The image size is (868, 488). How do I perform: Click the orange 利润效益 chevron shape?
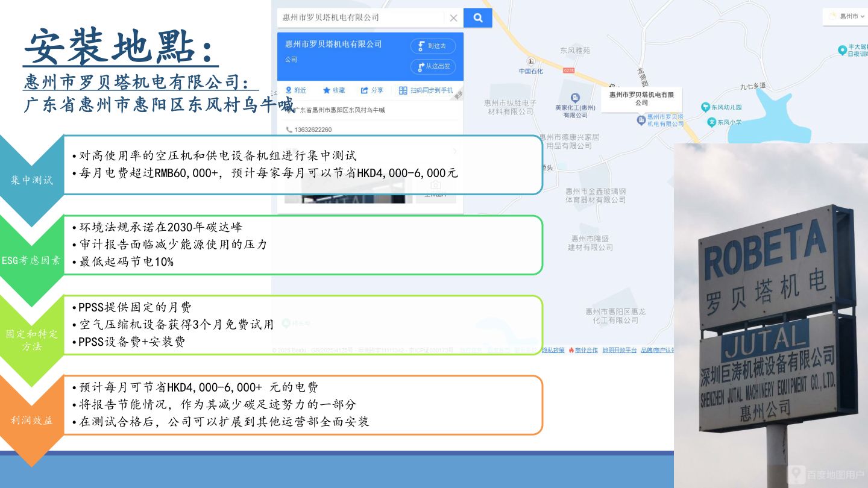tap(32, 421)
